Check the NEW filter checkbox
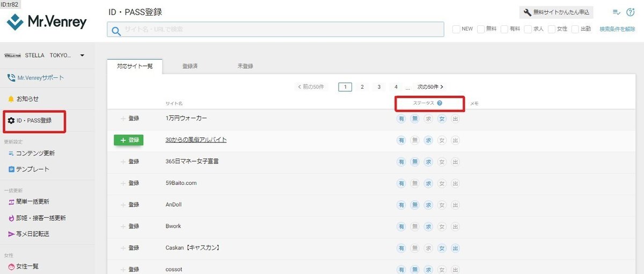This screenshot has width=644, height=274. pyautogui.click(x=456, y=29)
